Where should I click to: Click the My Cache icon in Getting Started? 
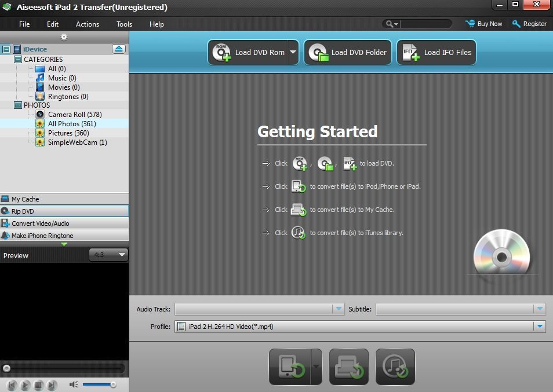[299, 210]
